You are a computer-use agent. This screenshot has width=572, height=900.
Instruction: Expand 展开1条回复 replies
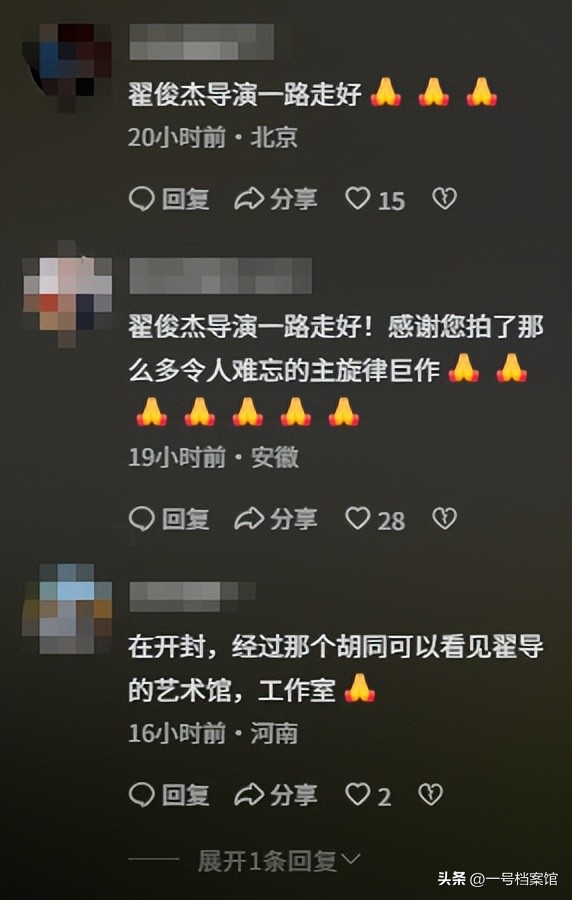pyautogui.click(x=279, y=861)
